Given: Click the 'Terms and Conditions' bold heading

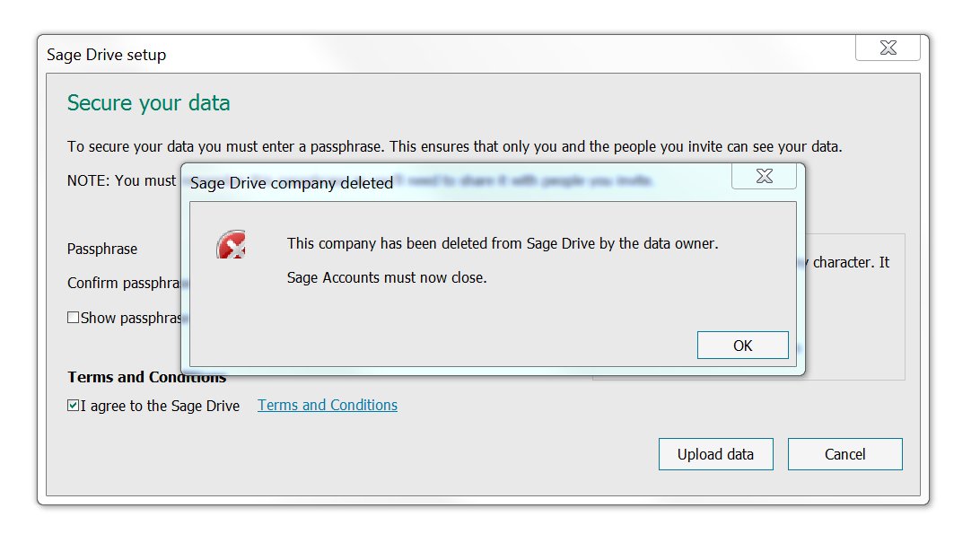Looking at the screenshot, I should (x=147, y=377).
